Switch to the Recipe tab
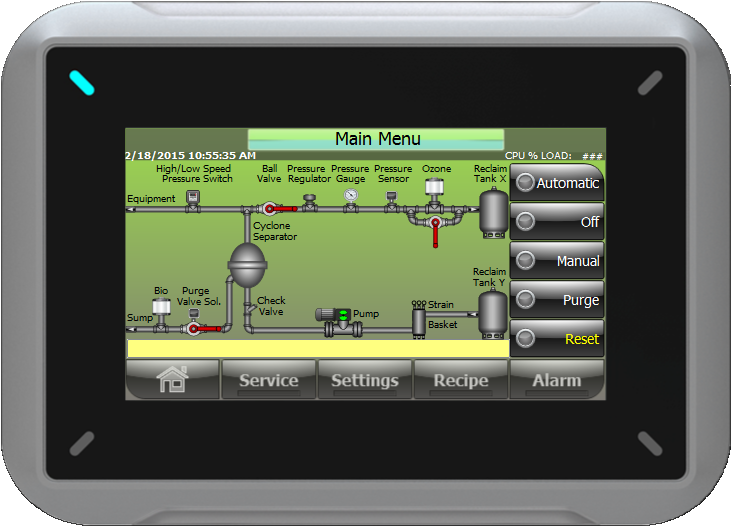The width and height of the screenshot is (734, 528). pos(460,380)
